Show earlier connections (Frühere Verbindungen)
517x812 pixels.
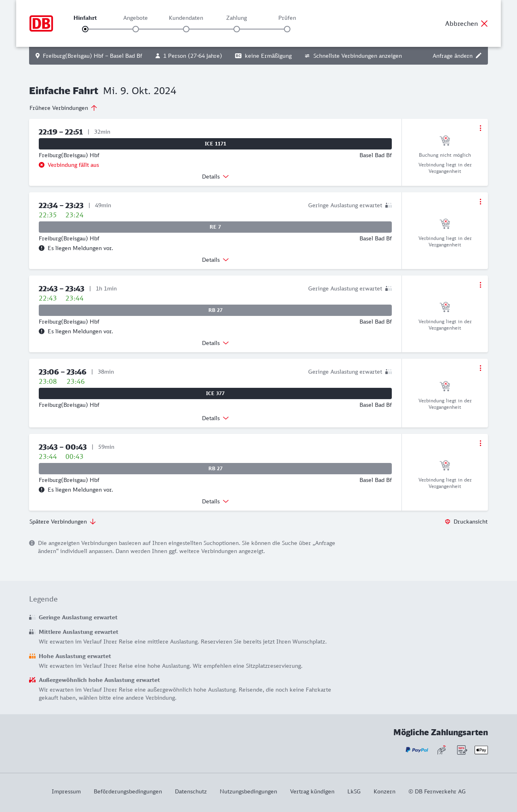63,108
